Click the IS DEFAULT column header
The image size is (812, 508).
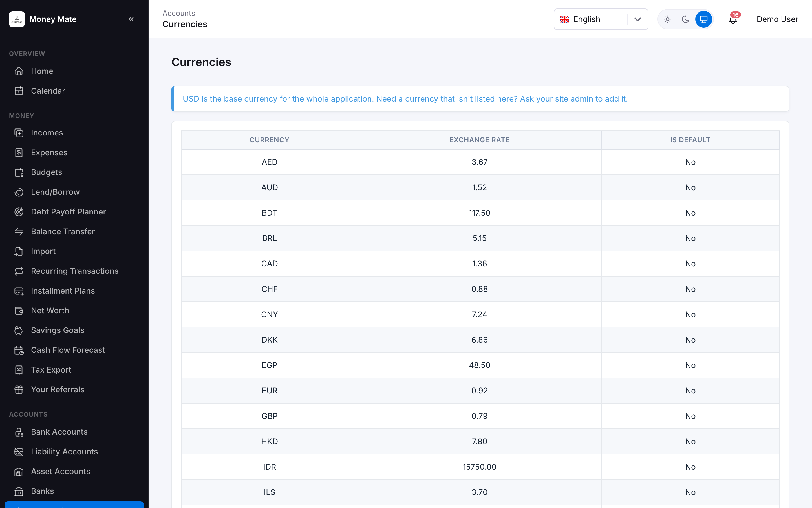[x=690, y=140]
